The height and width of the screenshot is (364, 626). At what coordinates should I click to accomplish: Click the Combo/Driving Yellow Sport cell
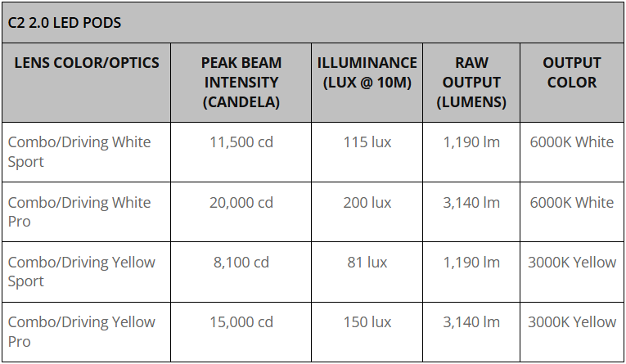tap(81, 272)
